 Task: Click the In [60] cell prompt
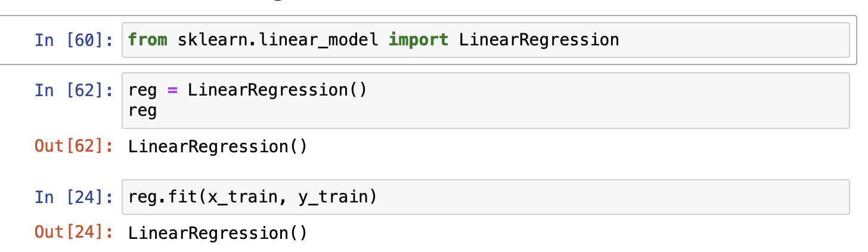73,40
